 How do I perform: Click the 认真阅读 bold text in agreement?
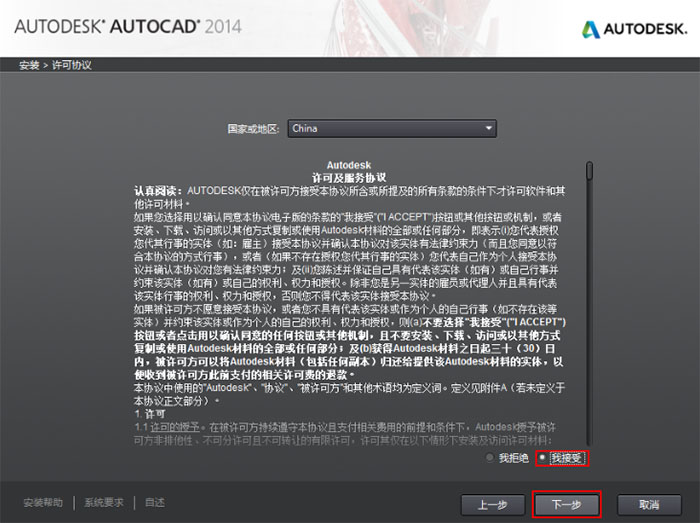point(158,191)
